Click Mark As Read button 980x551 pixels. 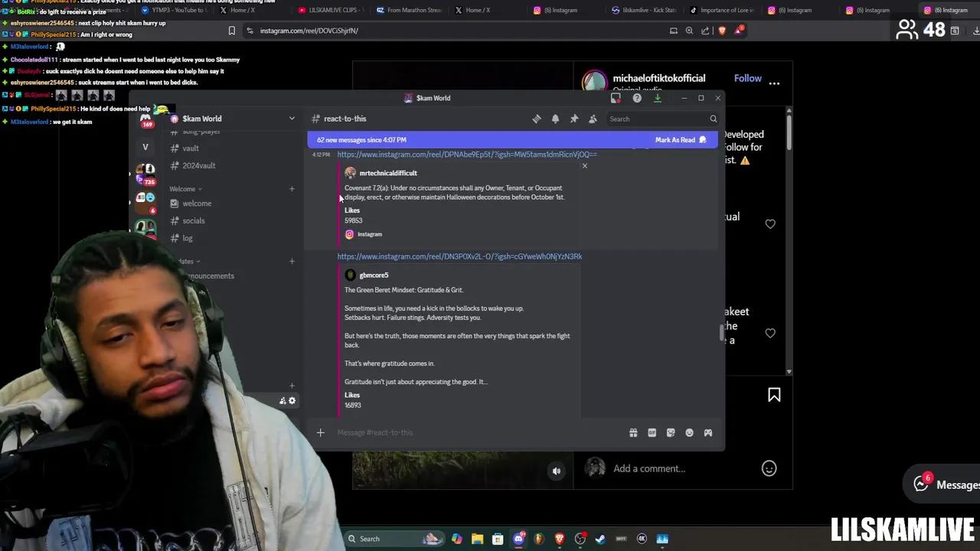point(681,140)
